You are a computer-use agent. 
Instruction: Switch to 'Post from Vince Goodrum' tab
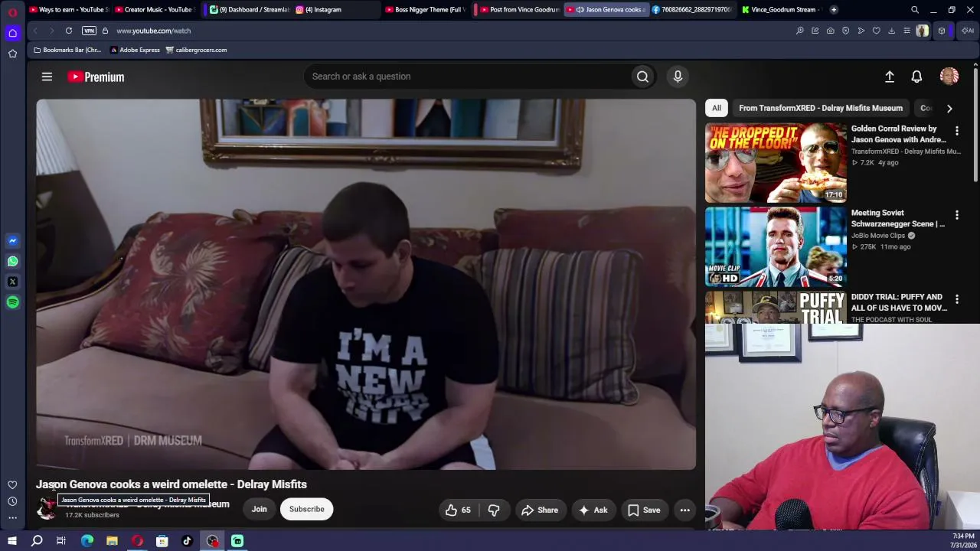tap(520, 10)
